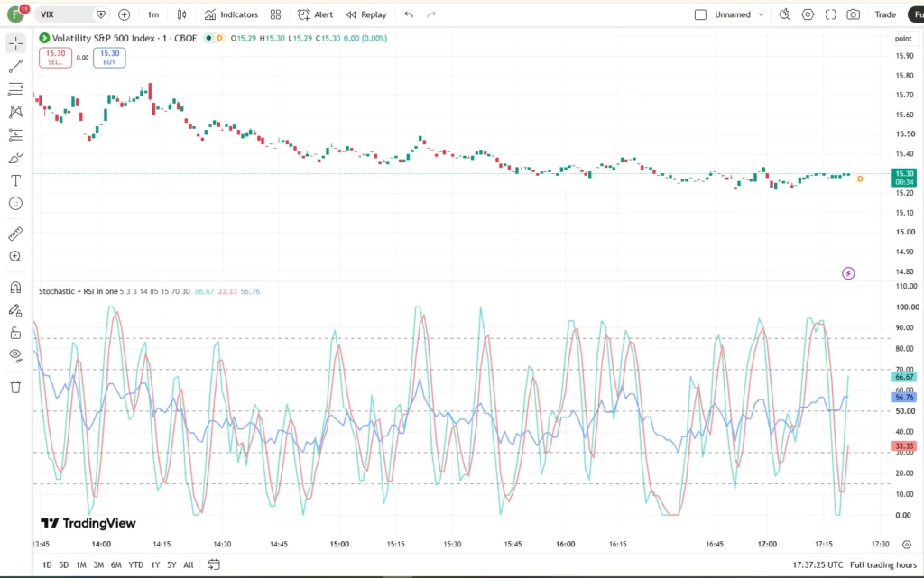Viewport: 924px width, 578px height.
Task: Click the orange D data status badge
Action: (219, 38)
